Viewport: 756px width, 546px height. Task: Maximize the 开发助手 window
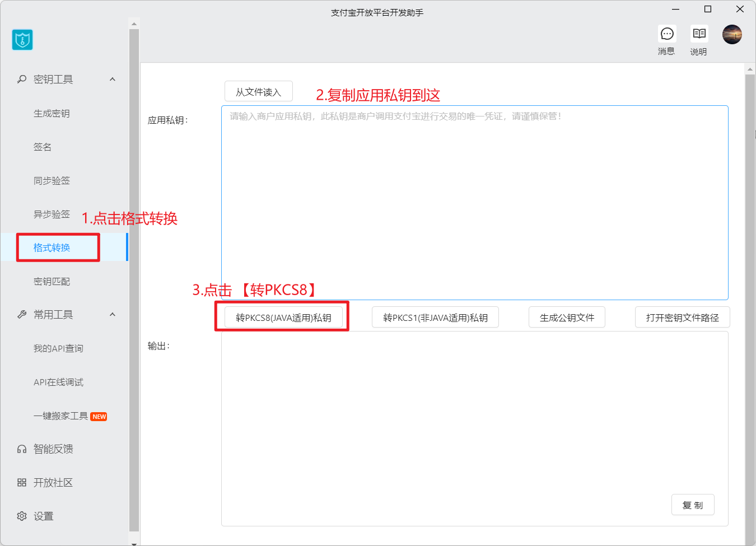coord(708,9)
